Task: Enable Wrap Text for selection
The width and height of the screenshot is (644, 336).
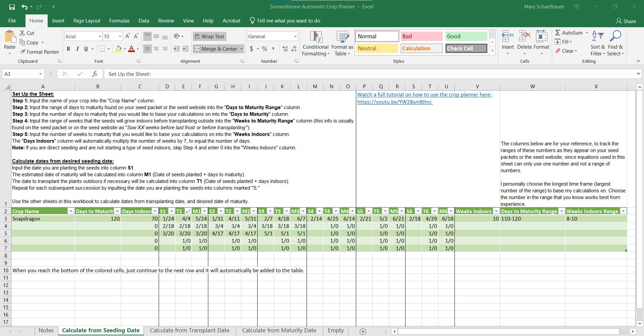Action: click(x=209, y=36)
